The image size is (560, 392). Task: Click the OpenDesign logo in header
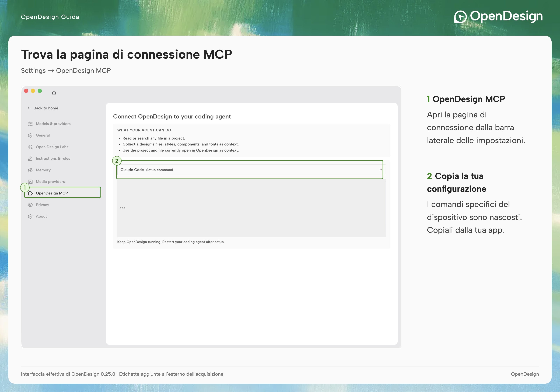pos(498,17)
